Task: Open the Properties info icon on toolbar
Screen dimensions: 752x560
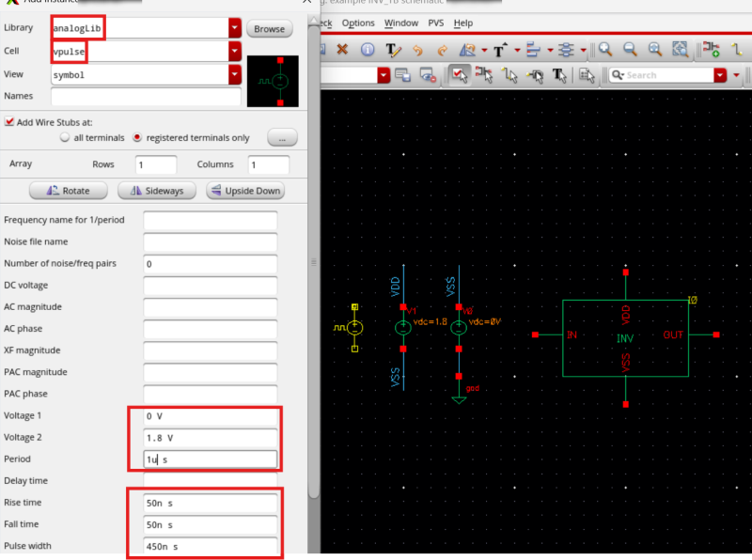Action: point(368,49)
